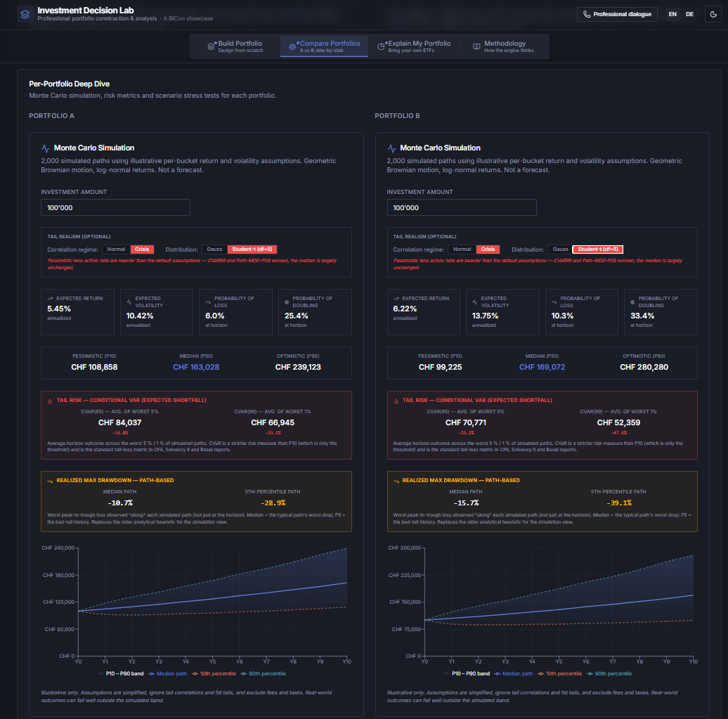Click Portfolio B Expected Return trend icon
The height and width of the screenshot is (719, 728).
tap(396, 299)
